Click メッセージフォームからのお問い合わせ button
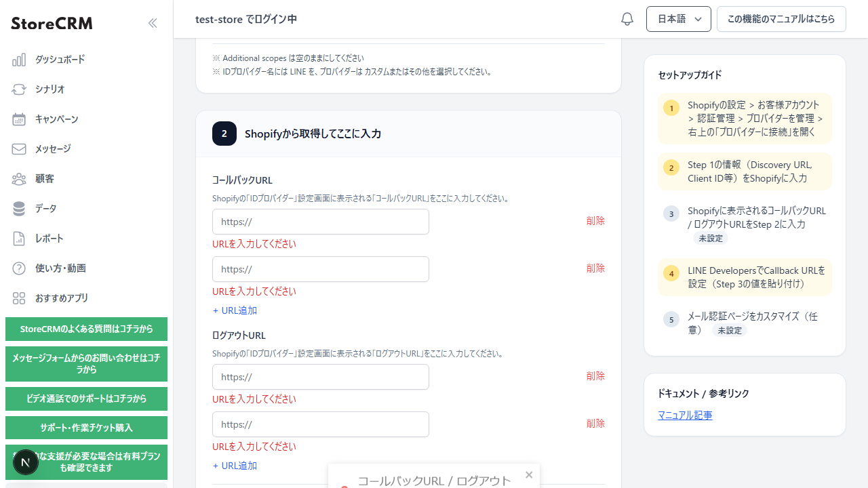This screenshot has width=868, height=488. (86, 364)
